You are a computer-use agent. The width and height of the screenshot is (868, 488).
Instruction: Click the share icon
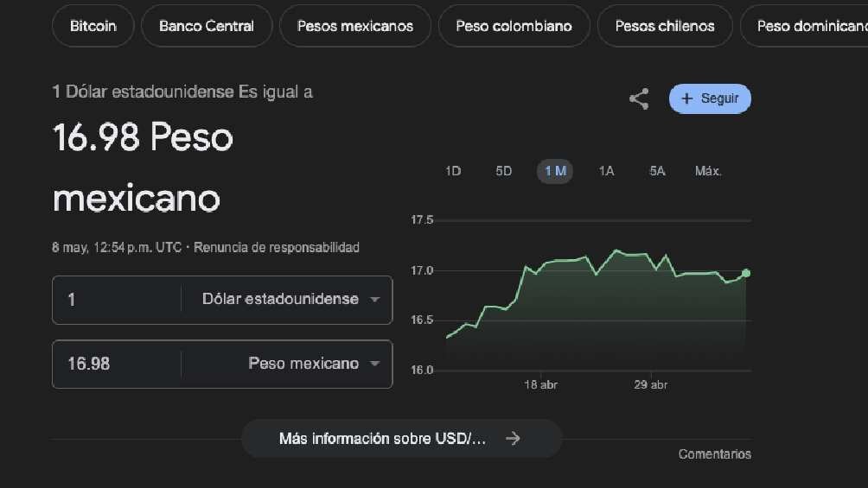(639, 98)
